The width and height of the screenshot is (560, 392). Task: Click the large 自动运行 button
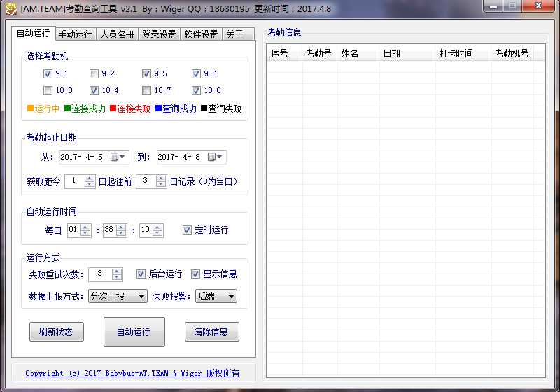[134, 332]
